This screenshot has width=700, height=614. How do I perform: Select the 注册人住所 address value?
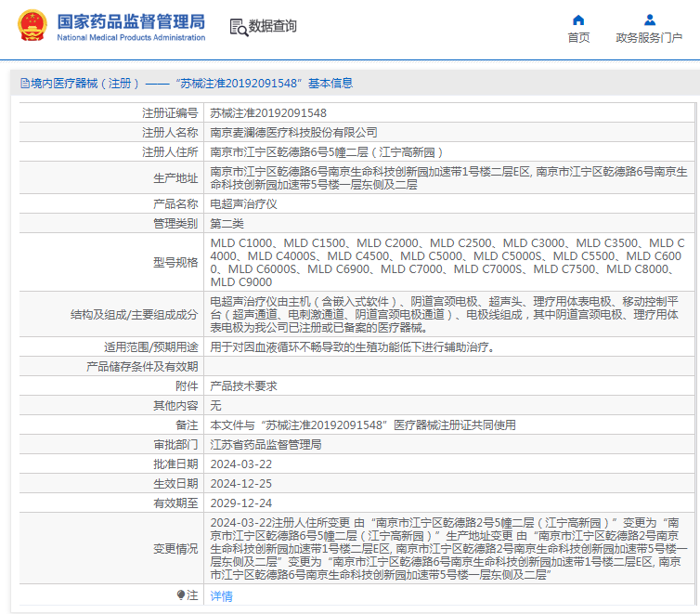327,152
